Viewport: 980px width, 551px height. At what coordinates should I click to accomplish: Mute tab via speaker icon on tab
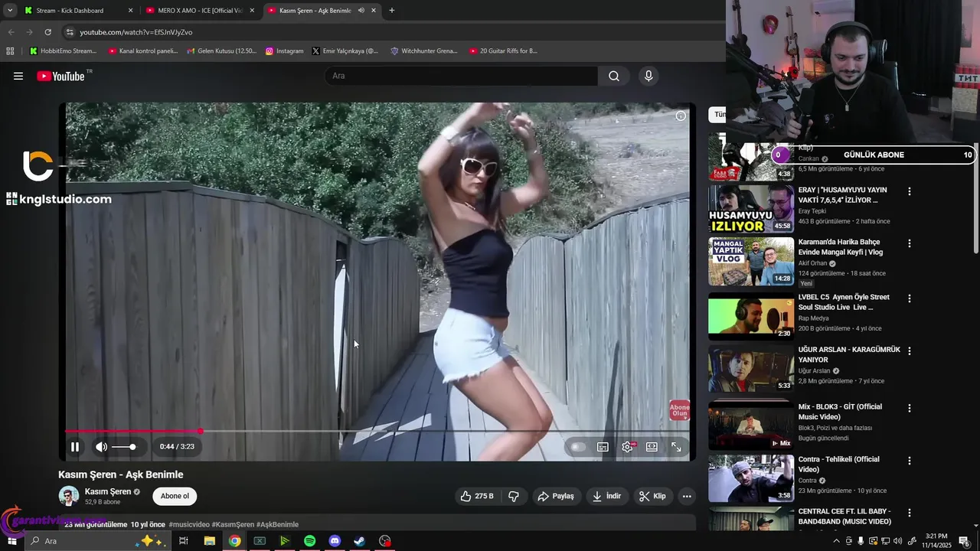point(361,11)
